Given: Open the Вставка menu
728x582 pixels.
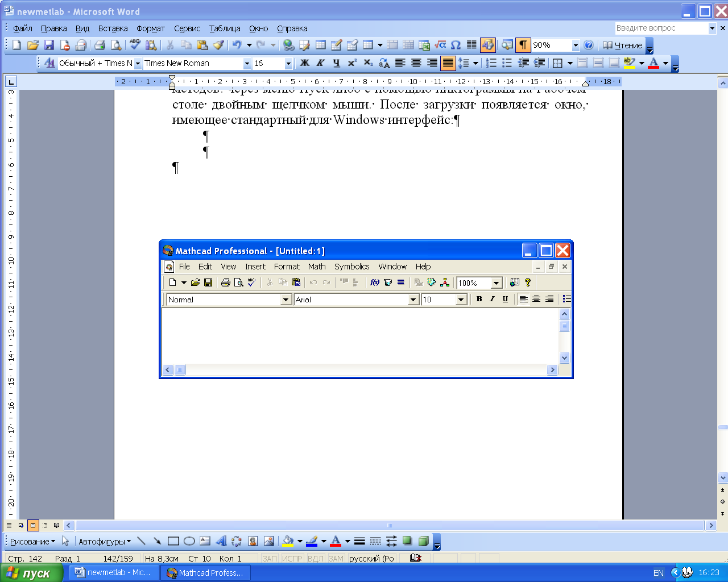Looking at the screenshot, I should [113, 28].
